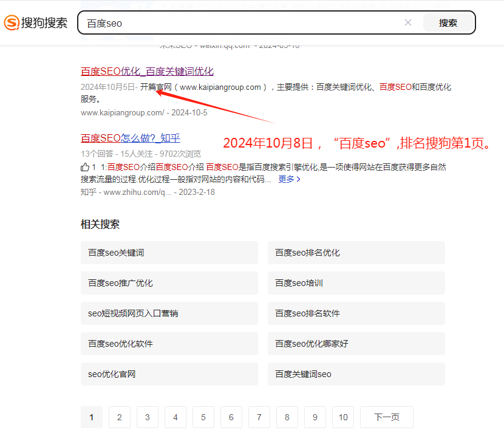Jump to page 10 of results

pos(342,417)
